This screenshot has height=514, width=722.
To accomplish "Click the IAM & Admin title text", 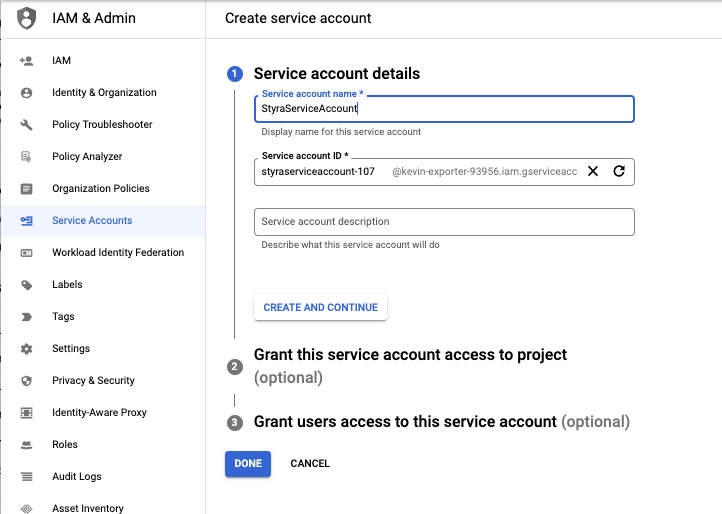I will pos(94,18).
